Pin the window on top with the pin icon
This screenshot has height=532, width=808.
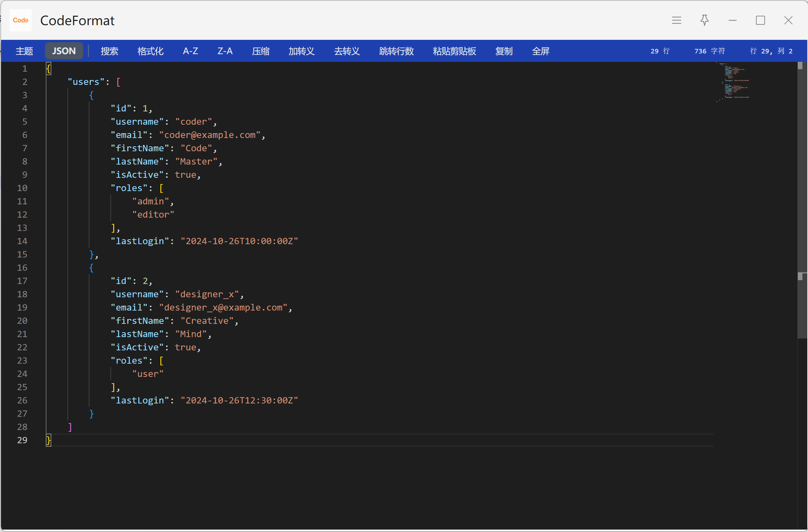click(705, 20)
